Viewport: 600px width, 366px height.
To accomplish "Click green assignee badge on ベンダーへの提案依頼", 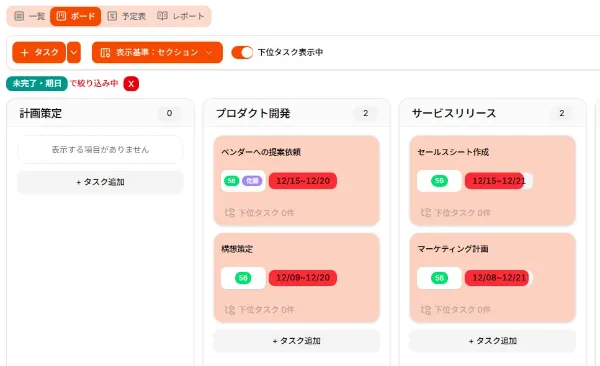I will [x=232, y=181].
